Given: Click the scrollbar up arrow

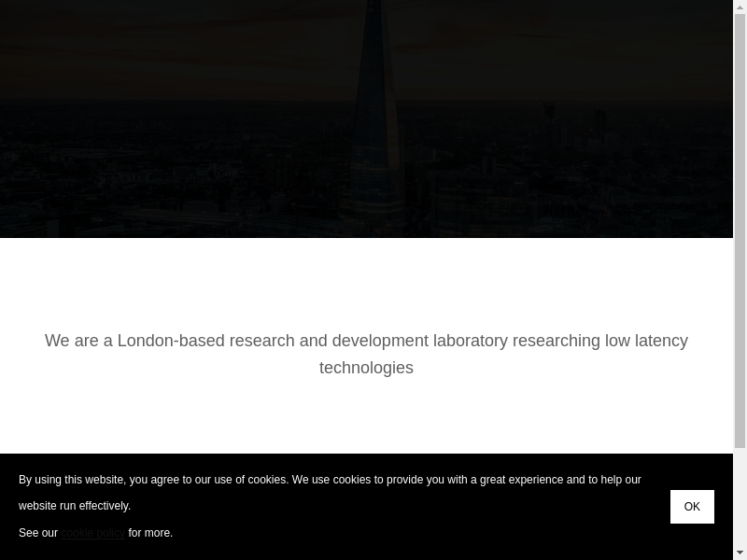Looking at the screenshot, I should [x=740, y=7].
